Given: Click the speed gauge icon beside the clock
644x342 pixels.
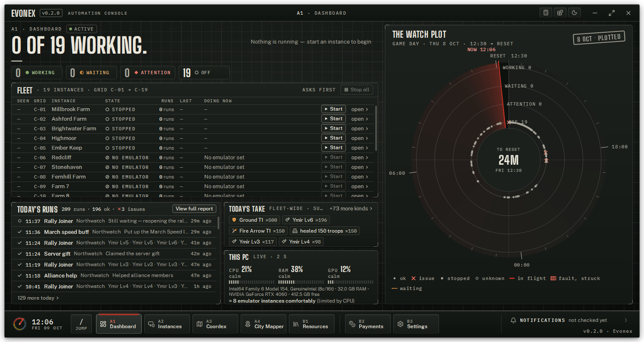Looking at the screenshot, I should [x=20, y=324].
